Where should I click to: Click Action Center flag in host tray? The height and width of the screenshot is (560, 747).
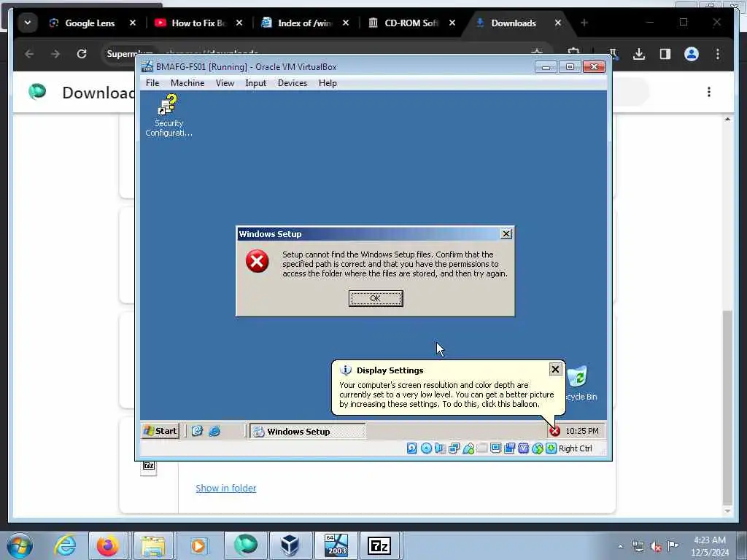673,545
